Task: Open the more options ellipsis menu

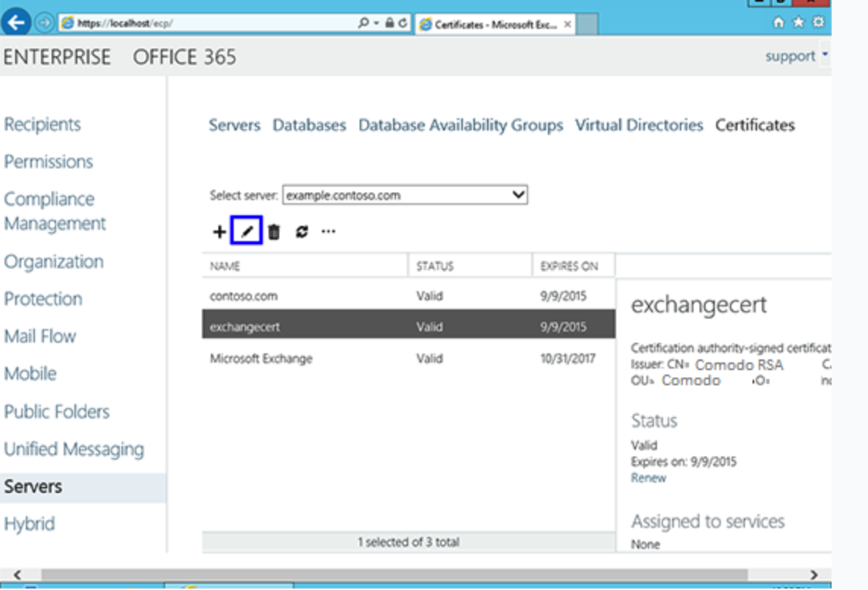Action: [x=329, y=231]
